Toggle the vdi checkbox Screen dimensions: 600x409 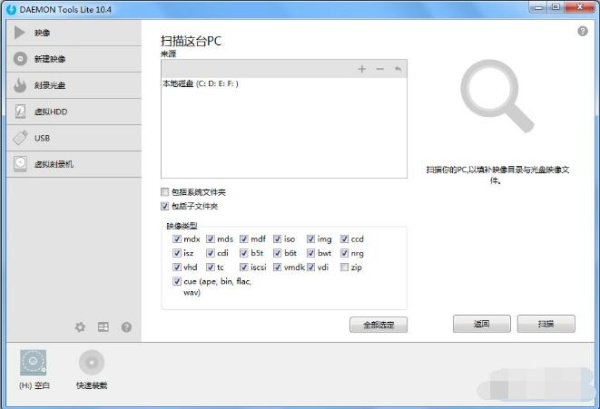(x=311, y=267)
